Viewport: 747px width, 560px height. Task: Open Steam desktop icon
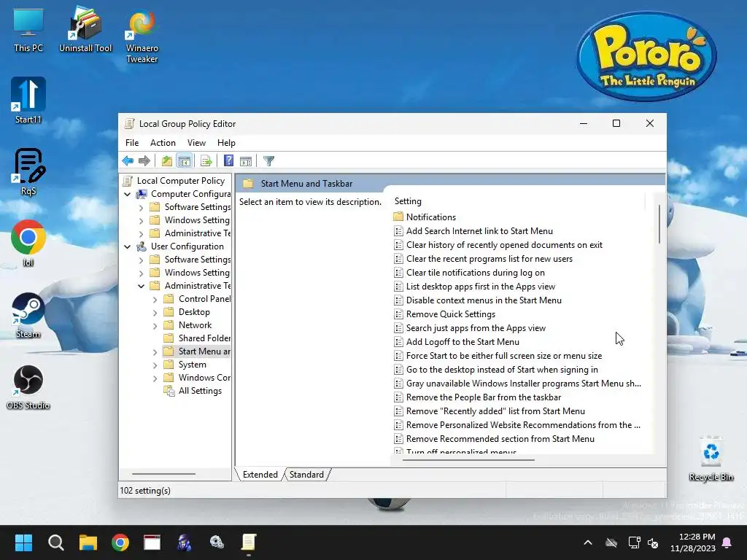pyautogui.click(x=28, y=315)
